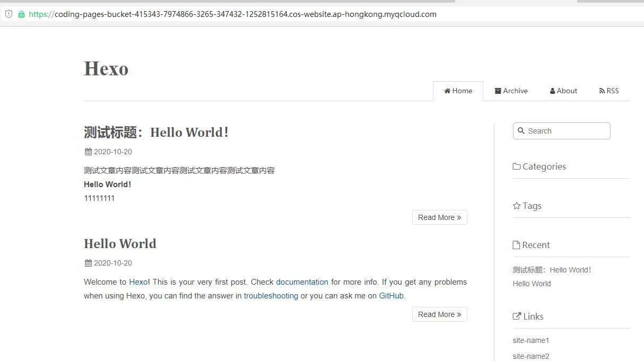644x361 pixels.
Task: Follow the documentation link
Action: coord(302,282)
